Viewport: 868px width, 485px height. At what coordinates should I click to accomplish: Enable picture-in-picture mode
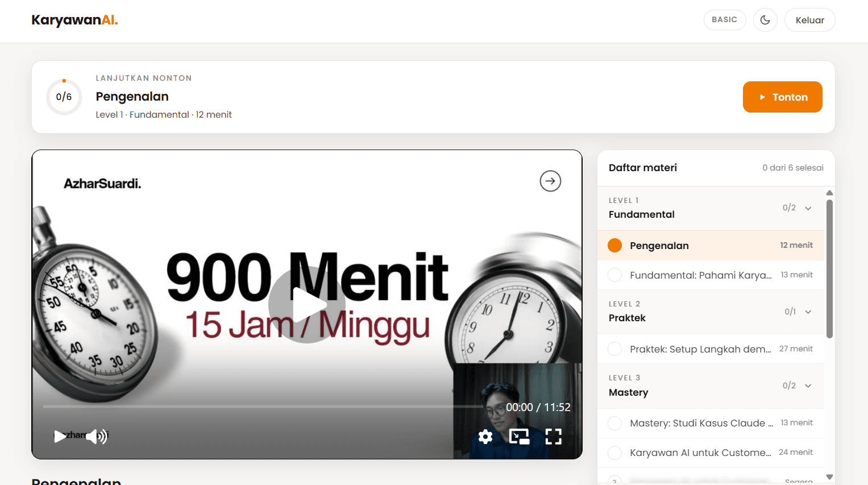520,437
